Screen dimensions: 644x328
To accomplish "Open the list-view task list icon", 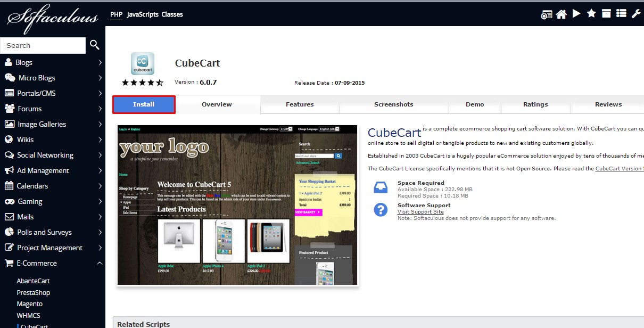I will click(621, 14).
